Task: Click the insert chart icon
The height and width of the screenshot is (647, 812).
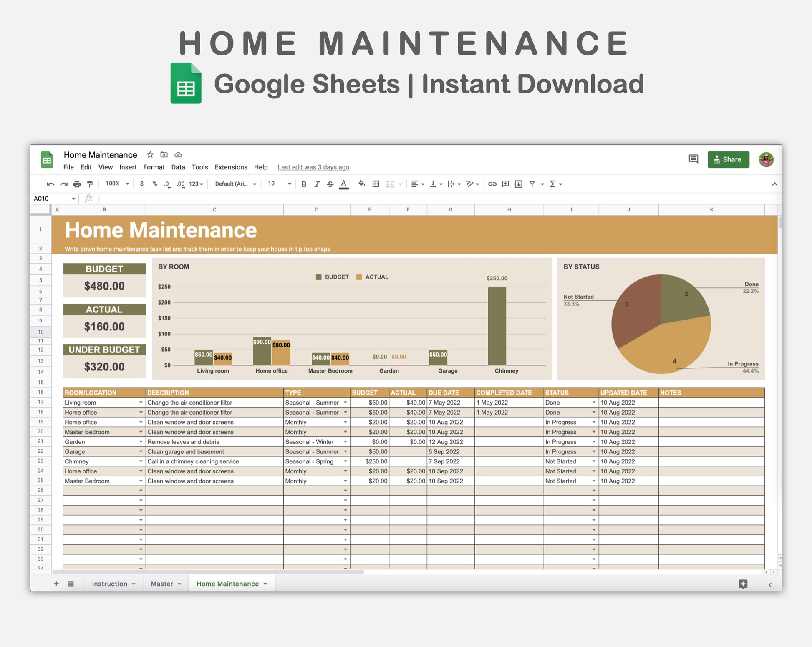Action: tap(519, 184)
